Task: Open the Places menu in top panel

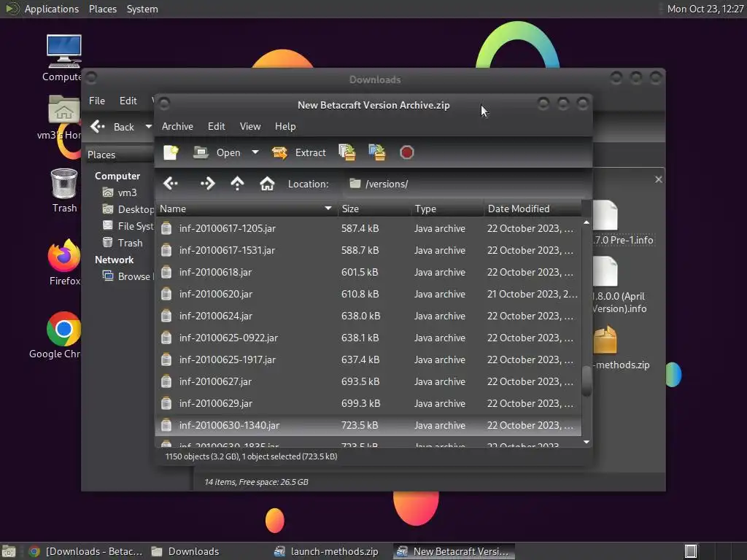Action: 102,9
